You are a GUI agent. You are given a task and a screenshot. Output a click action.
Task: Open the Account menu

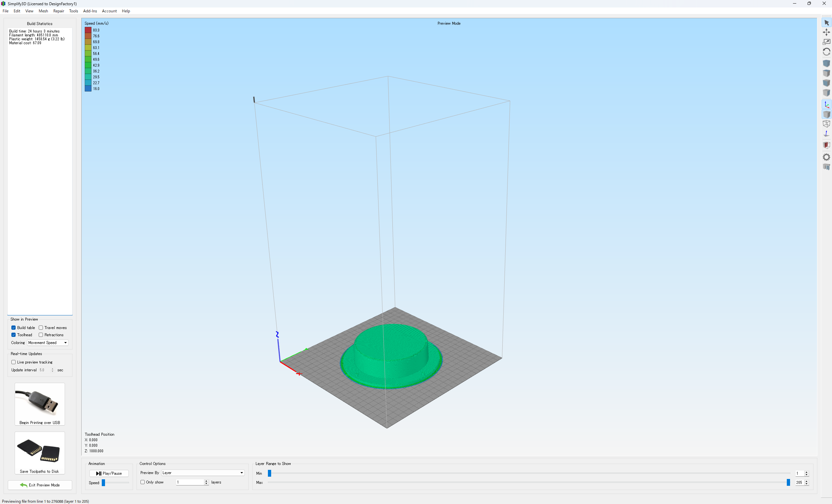pyautogui.click(x=109, y=11)
